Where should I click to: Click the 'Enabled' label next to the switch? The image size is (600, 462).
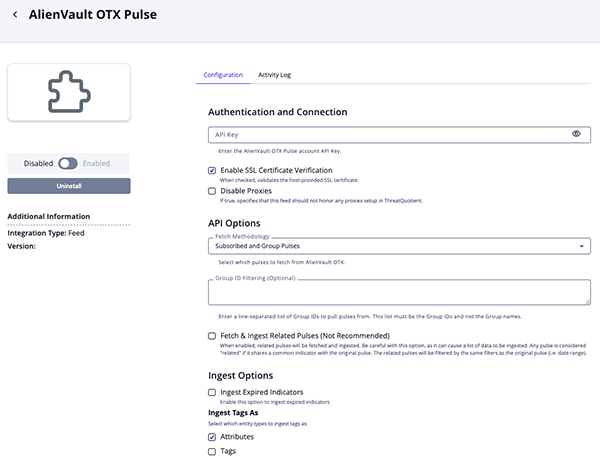[x=96, y=163]
